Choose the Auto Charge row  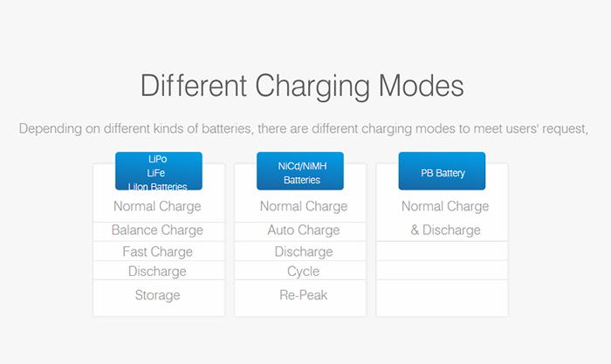[303, 230]
